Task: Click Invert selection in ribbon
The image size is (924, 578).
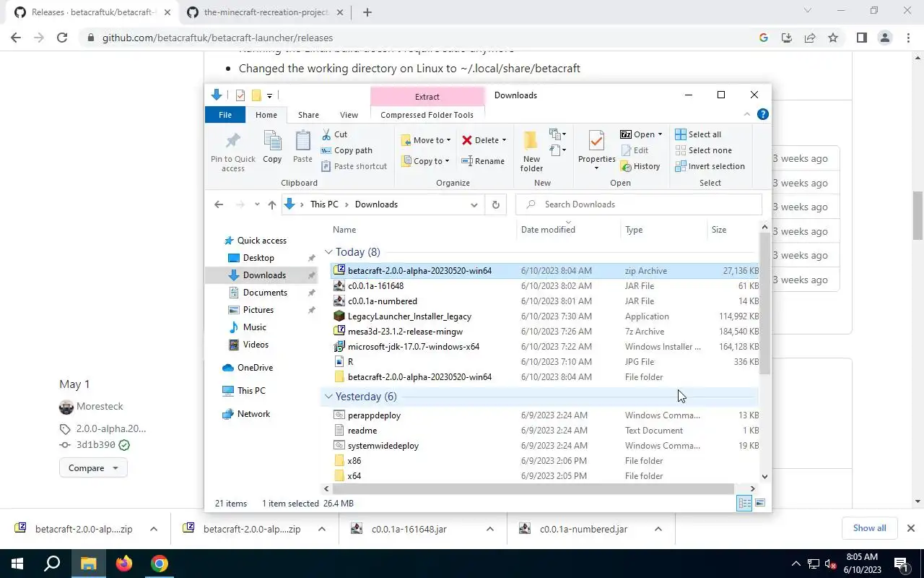Action: (x=710, y=166)
